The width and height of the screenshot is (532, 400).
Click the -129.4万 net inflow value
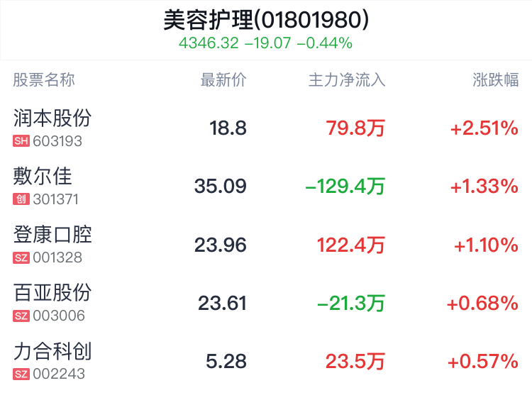pos(345,187)
